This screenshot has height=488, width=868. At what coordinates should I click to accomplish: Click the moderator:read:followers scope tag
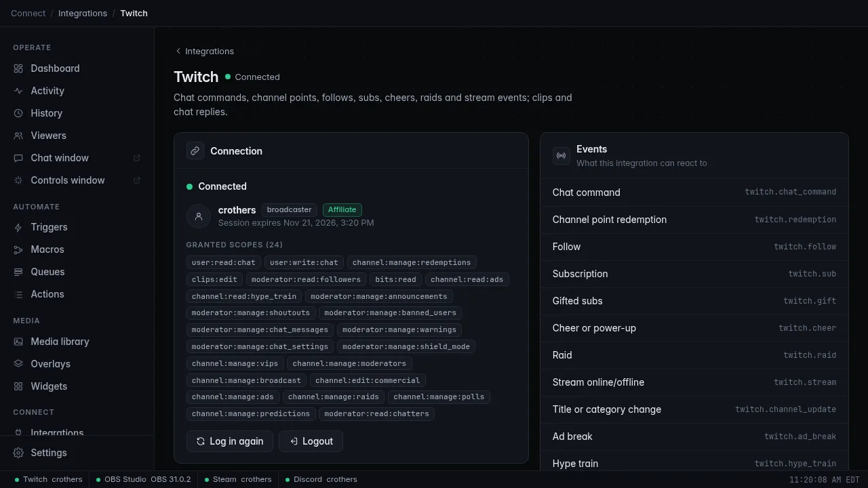pos(306,279)
